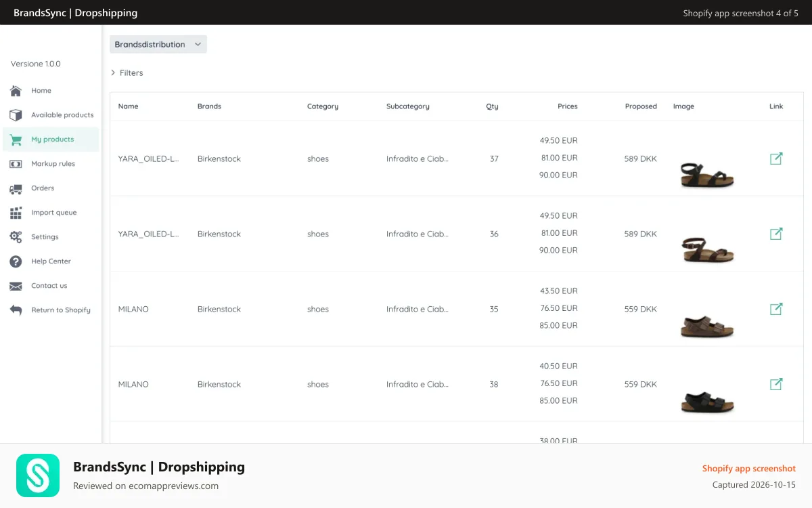Screen dimensions: 812x508
Task: Click the Proposed column header
Action: [x=641, y=106]
